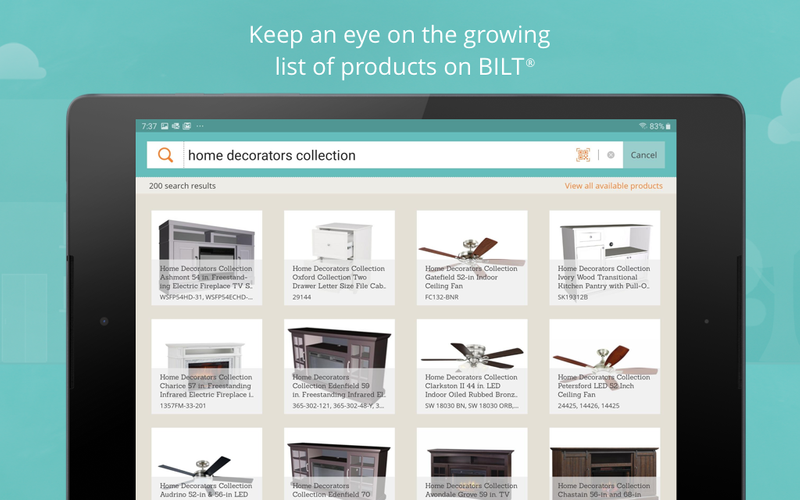Open Avondale Grove 59 in. TV card

[x=472, y=464]
